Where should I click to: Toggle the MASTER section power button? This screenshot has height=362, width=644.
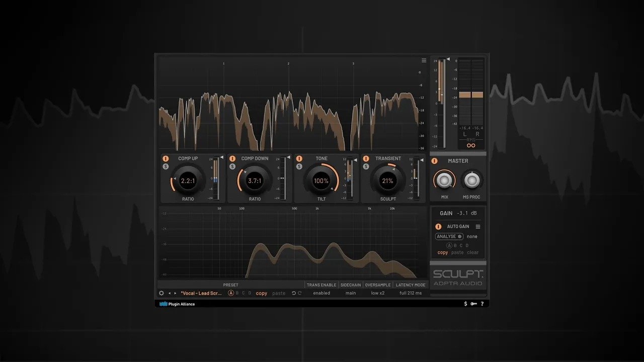(x=435, y=161)
